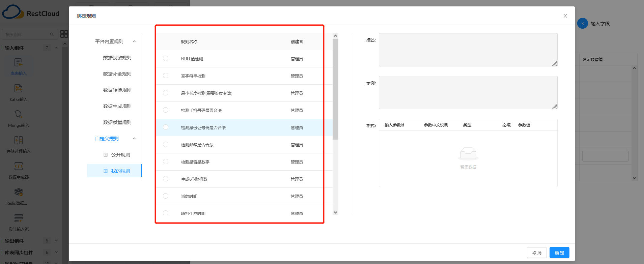This screenshot has width=644, height=264.
Task: Click the rule list scroll up arrow
Action: [x=335, y=36]
